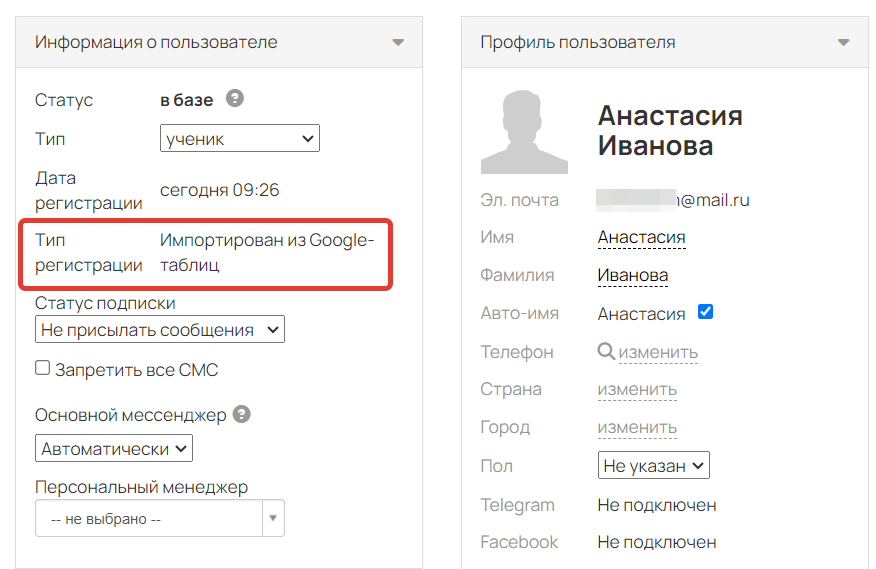
Task: Open the Персональный менеджер '-- не выбрано --' selector
Action: click(160, 518)
